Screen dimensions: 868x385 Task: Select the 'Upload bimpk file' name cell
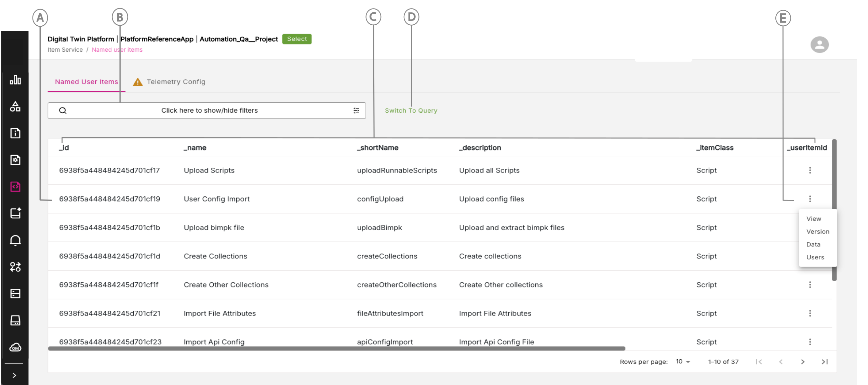(x=214, y=228)
